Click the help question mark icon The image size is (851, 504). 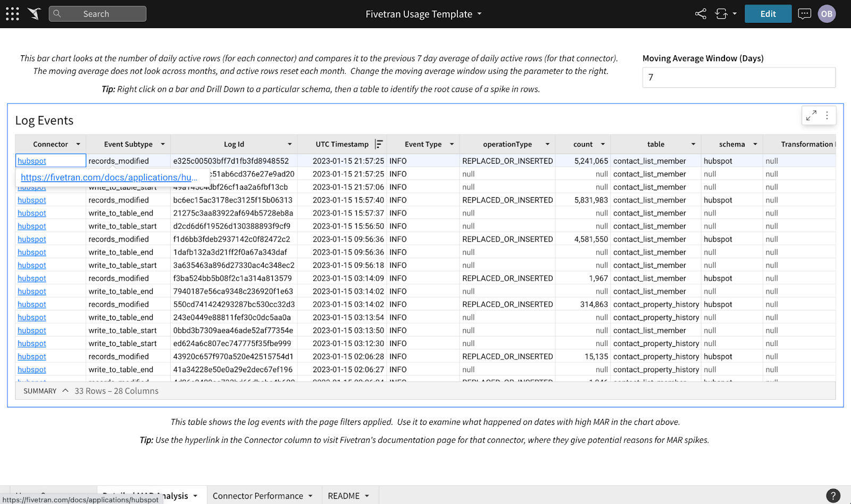pos(832,495)
